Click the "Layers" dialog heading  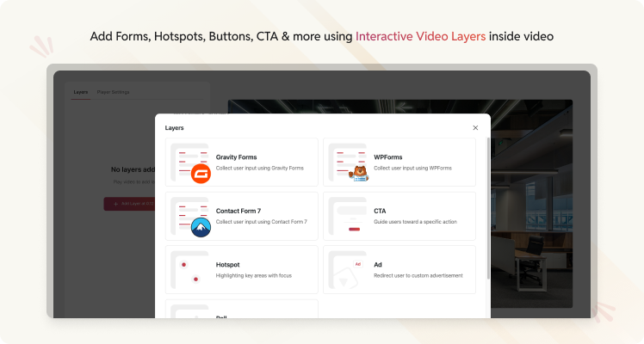pos(174,127)
